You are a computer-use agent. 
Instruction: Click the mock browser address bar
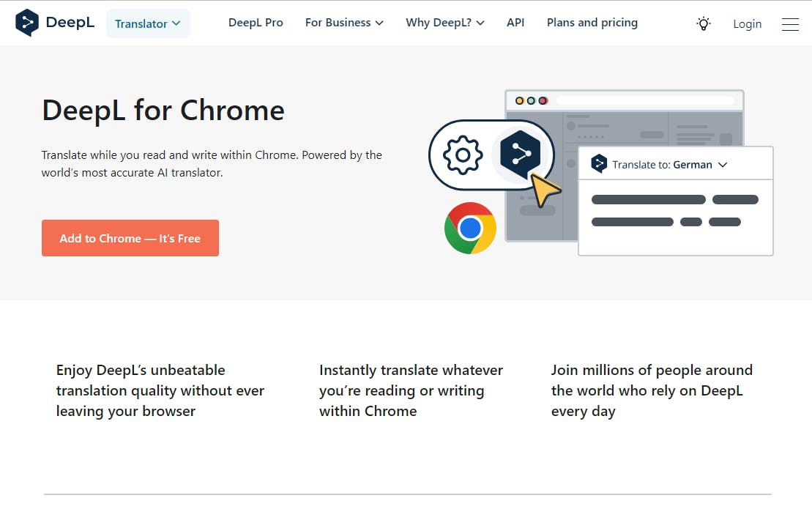[645, 100]
